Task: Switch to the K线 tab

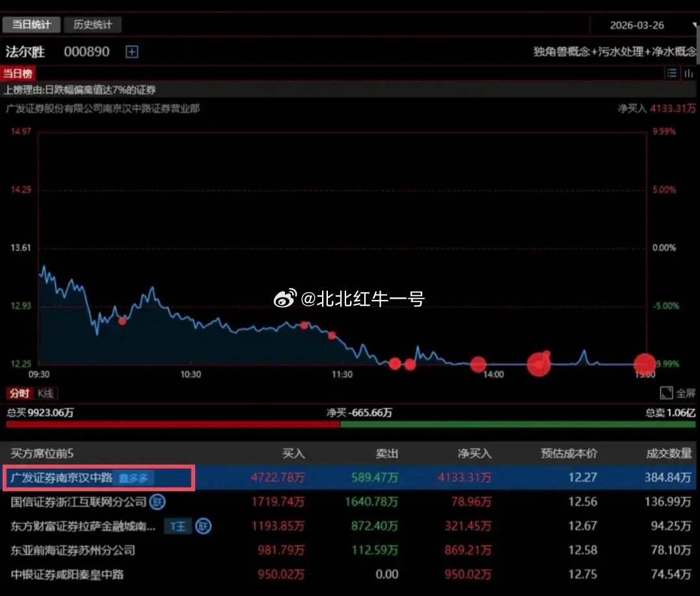Action: [44, 392]
